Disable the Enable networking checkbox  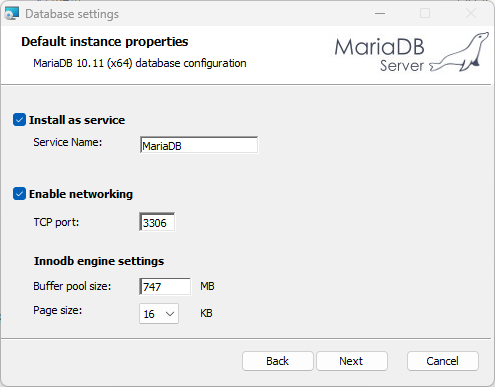pos(19,194)
